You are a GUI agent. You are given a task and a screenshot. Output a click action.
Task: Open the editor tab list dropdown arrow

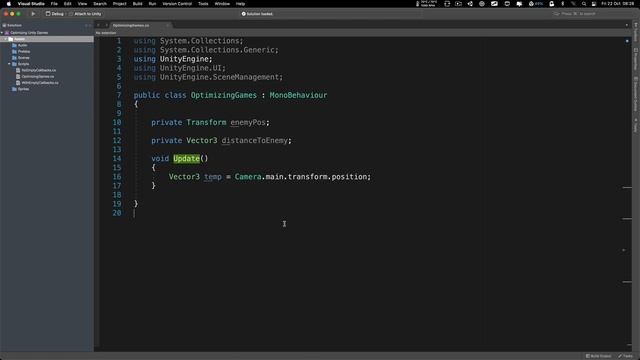tap(627, 25)
